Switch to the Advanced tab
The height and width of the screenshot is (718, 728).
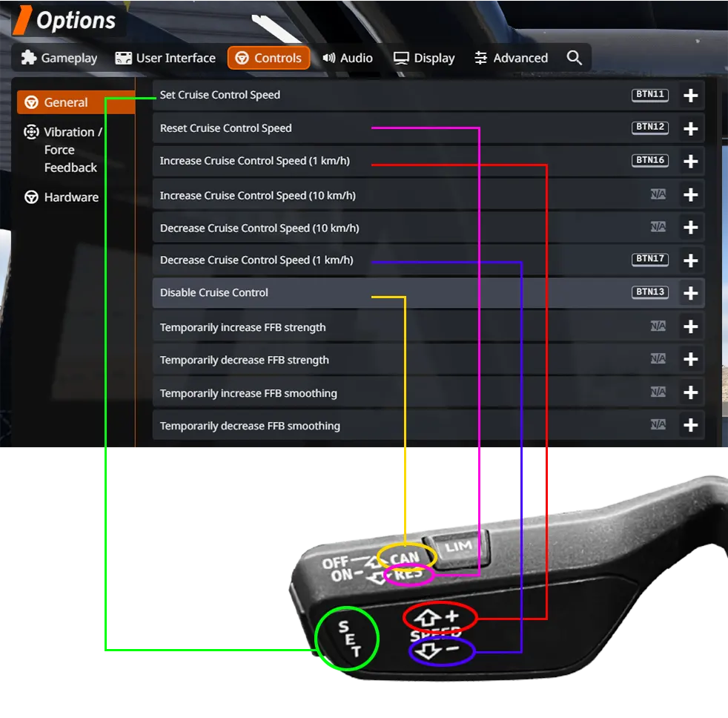tap(512, 58)
